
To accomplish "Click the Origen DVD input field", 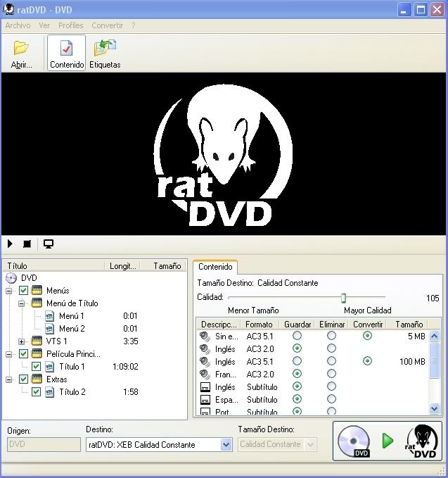I will 44,444.
